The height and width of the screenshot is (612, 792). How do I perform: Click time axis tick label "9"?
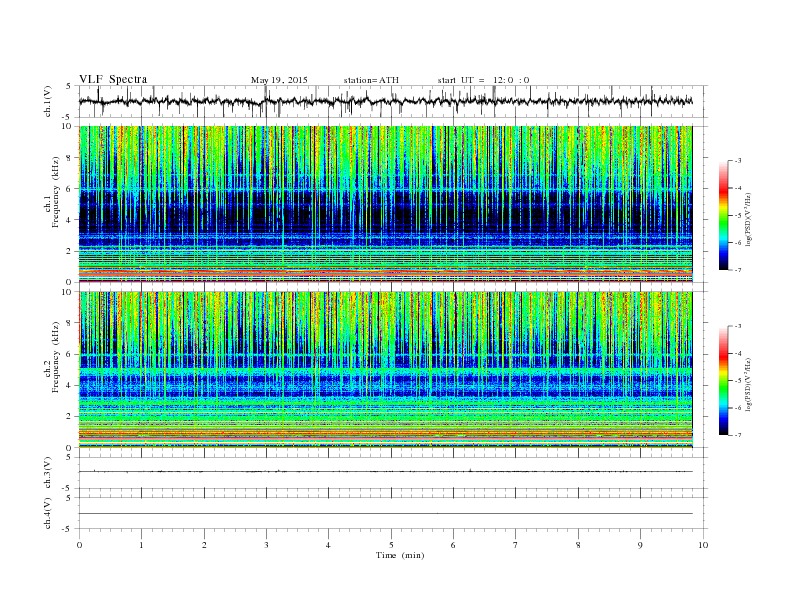pyautogui.click(x=640, y=545)
